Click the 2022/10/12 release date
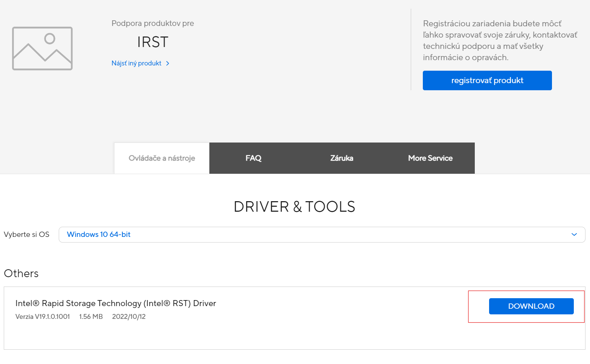 pyautogui.click(x=129, y=317)
